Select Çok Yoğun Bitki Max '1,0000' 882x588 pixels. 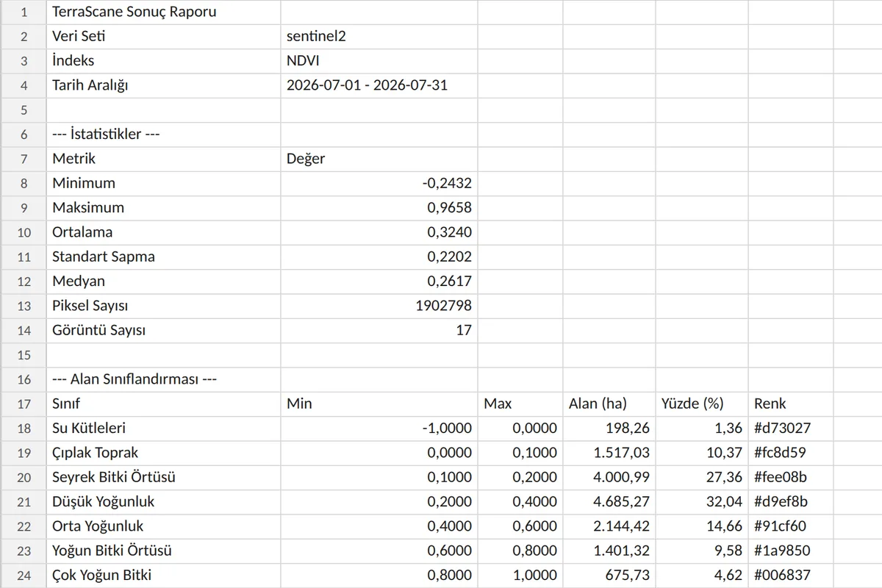point(520,576)
